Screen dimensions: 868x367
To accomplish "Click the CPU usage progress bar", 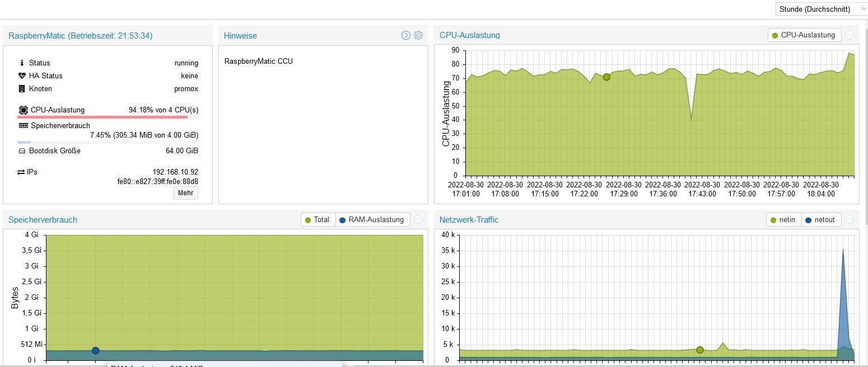I will 108,117.
